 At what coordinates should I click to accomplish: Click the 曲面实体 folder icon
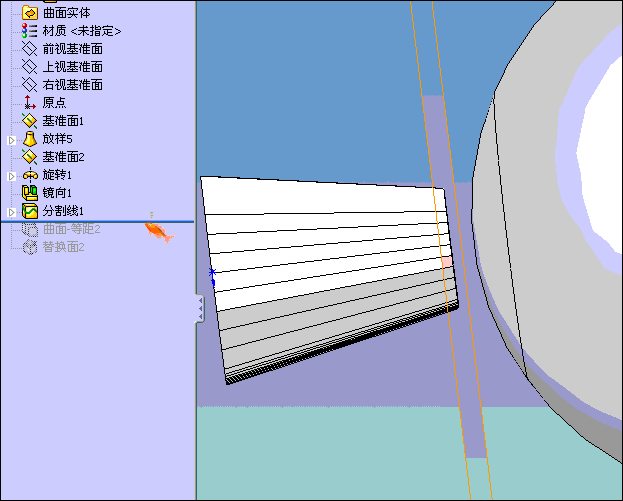pos(29,13)
